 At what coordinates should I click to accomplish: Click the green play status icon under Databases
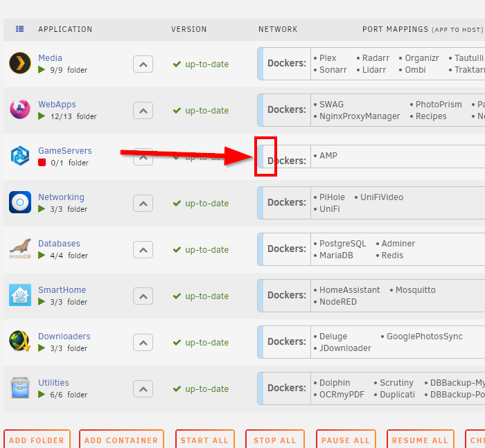point(42,256)
